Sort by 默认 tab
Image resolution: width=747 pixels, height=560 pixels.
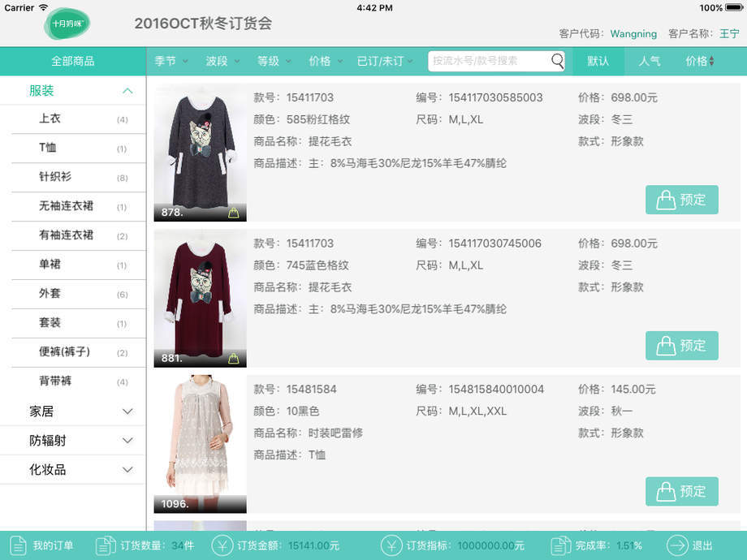(598, 61)
